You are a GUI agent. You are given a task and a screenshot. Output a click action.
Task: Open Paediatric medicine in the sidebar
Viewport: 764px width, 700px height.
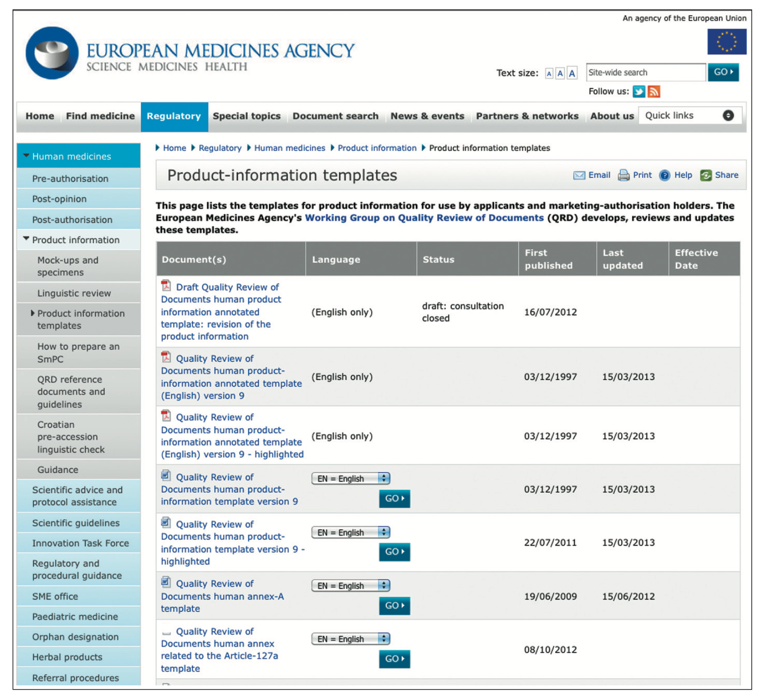point(79,617)
